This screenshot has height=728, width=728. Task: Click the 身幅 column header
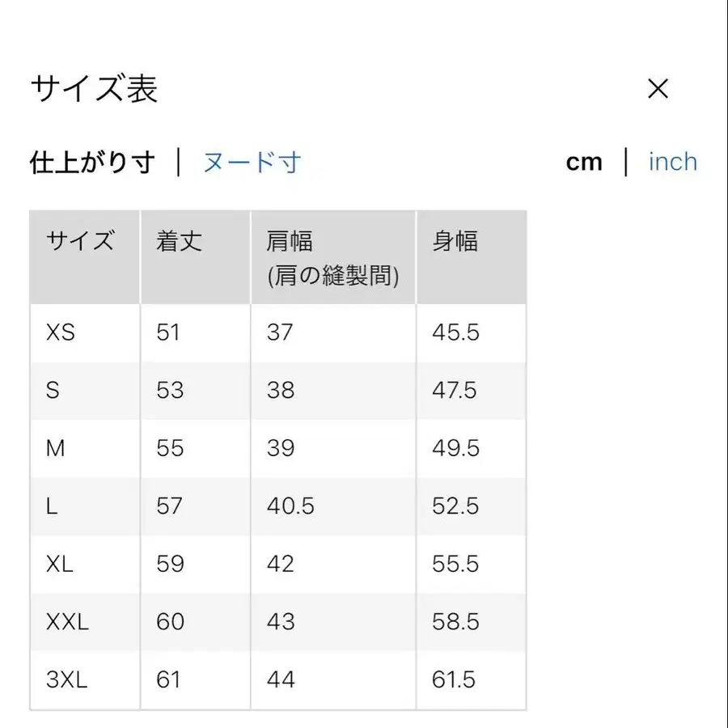coord(455,240)
